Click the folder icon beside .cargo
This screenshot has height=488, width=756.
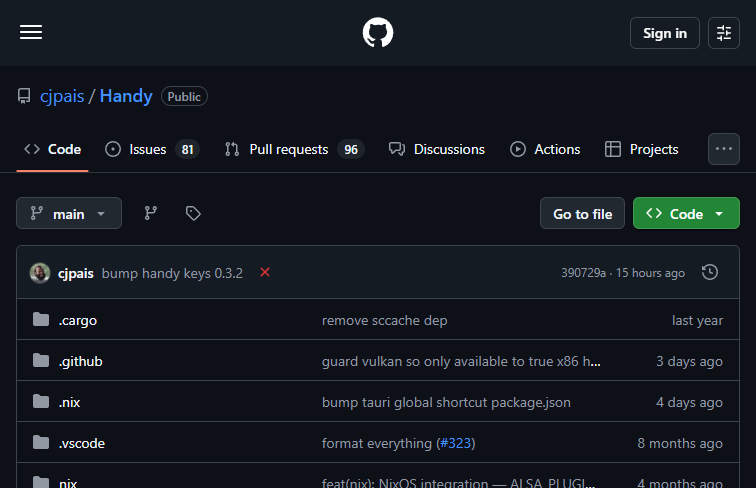(41, 319)
